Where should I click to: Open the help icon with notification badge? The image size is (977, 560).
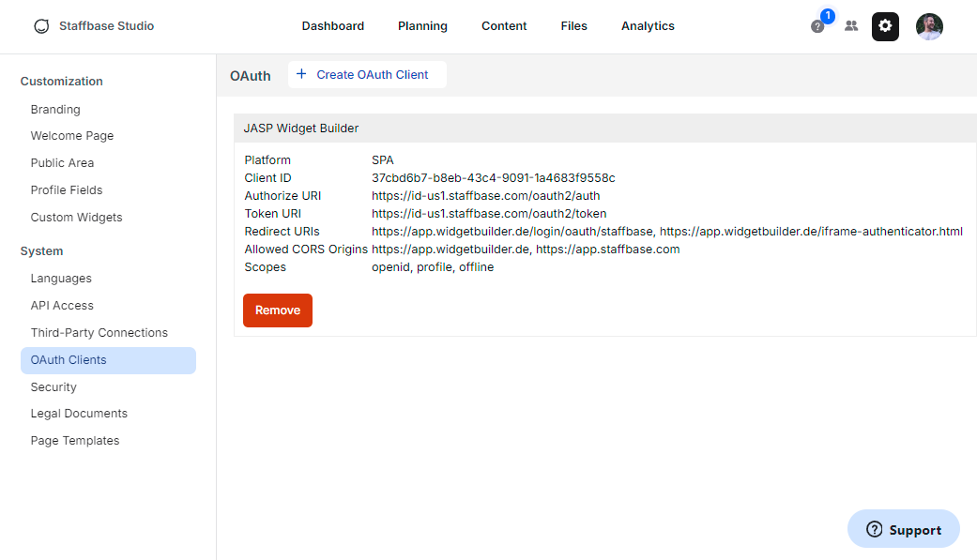point(817,27)
